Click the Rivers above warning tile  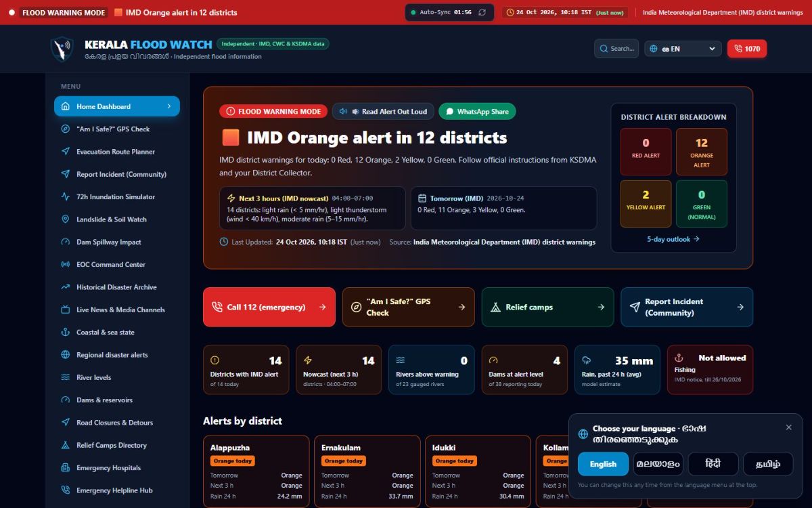click(432, 369)
